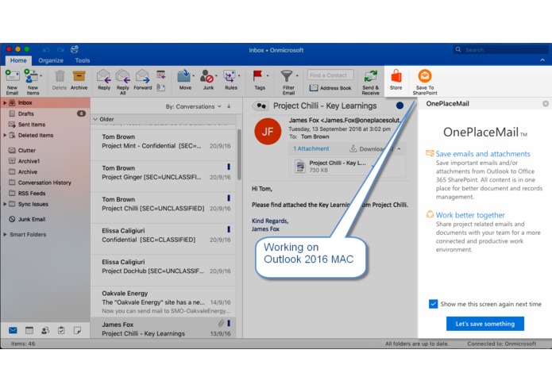Open Notes view icon
The height and width of the screenshot is (392, 552).
77,330
